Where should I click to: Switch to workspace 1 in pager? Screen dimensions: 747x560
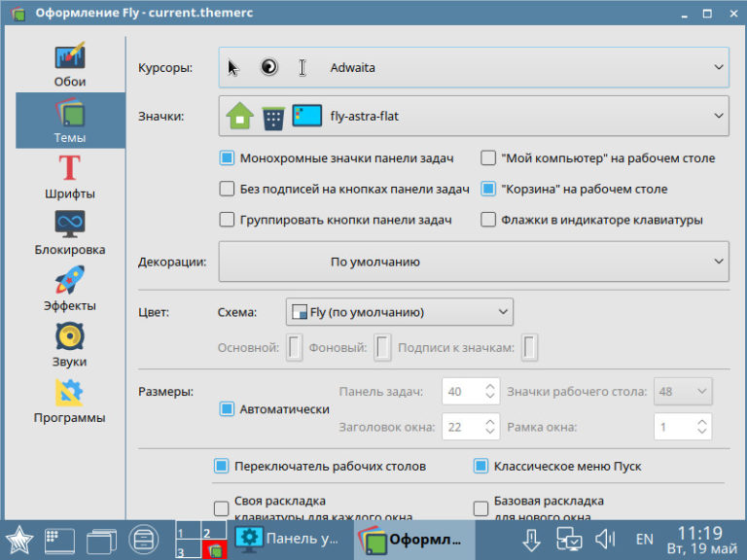(184, 531)
